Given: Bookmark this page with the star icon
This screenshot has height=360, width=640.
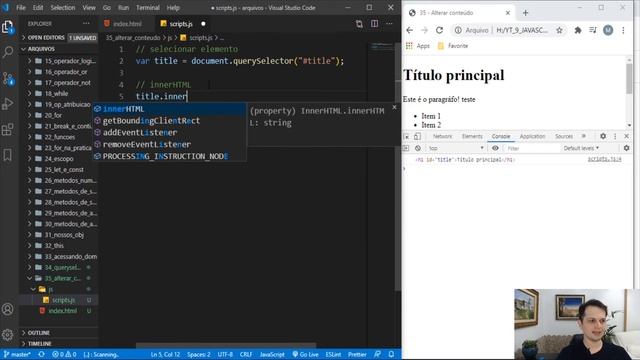Looking at the screenshot, I should pyautogui.click(x=559, y=30).
